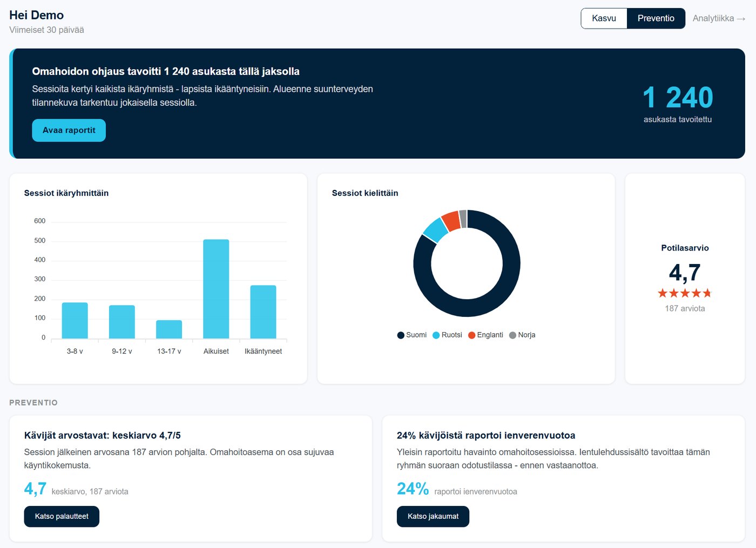Click the 'Sessiot ikäryhmittäin' card title
The height and width of the screenshot is (548, 756).
[66, 193]
